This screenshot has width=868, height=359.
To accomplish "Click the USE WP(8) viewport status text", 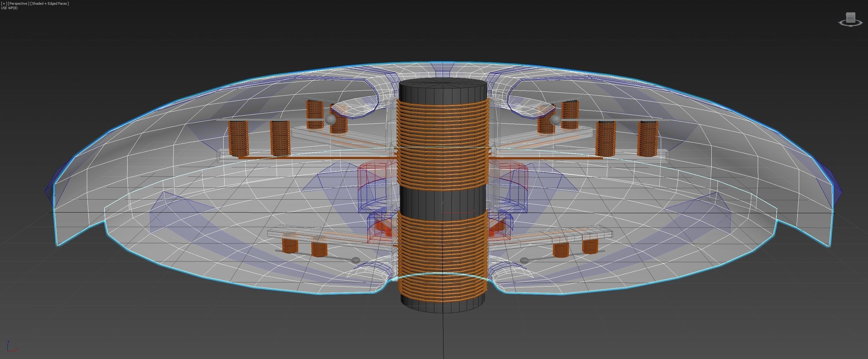I will pos(9,8).
